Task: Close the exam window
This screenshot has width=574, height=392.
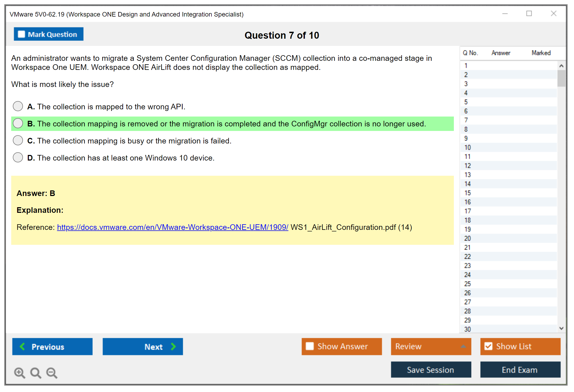Action: pos(553,14)
